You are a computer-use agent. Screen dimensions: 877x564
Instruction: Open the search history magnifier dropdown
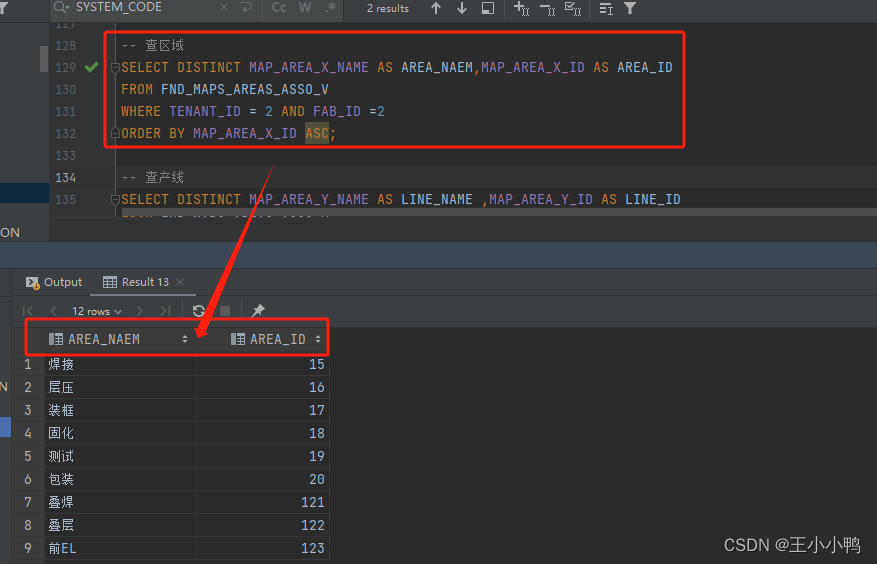62,7
